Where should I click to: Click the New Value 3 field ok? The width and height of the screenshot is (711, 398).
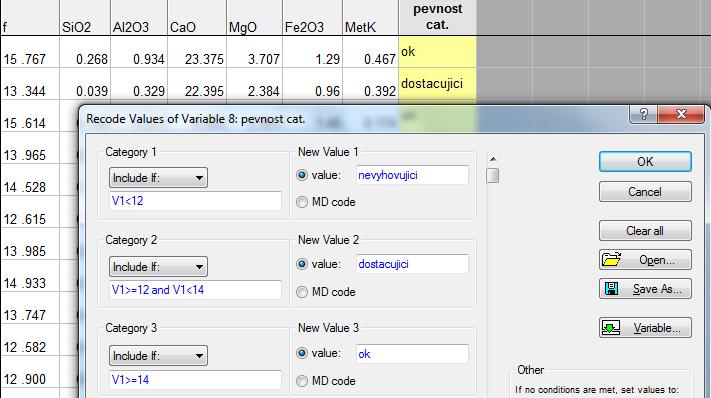[412, 354]
